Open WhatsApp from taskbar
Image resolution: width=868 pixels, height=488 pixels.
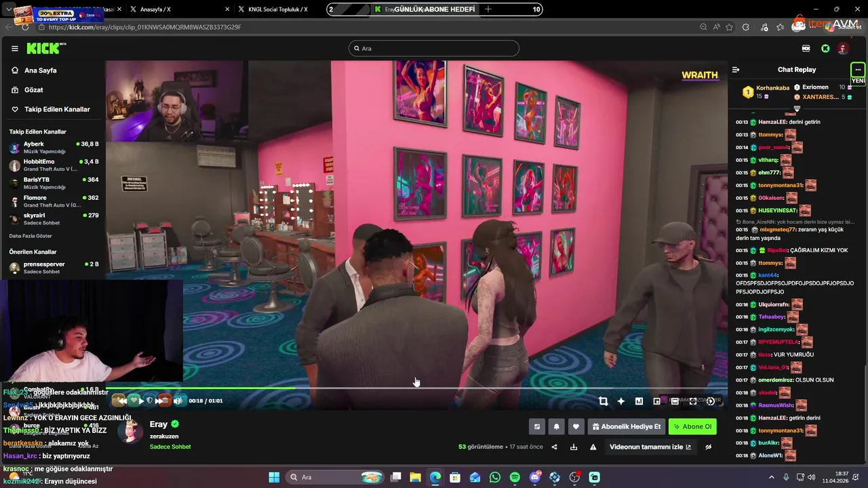click(x=495, y=477)
